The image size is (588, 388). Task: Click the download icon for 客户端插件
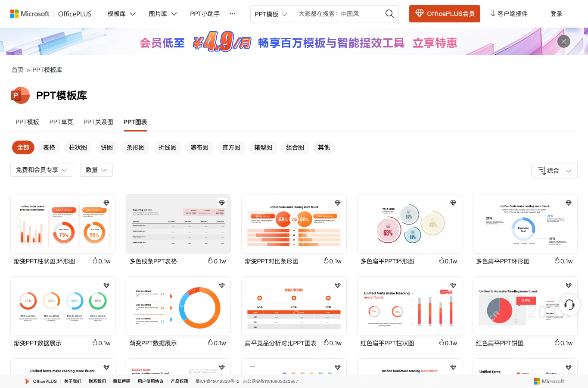(x=493, y=14)
